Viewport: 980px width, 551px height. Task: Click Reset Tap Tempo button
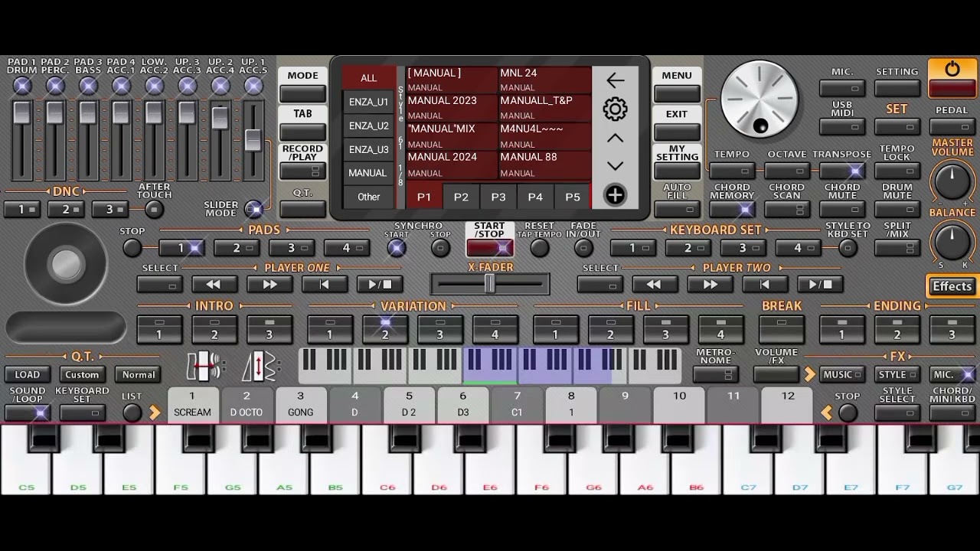540,247
